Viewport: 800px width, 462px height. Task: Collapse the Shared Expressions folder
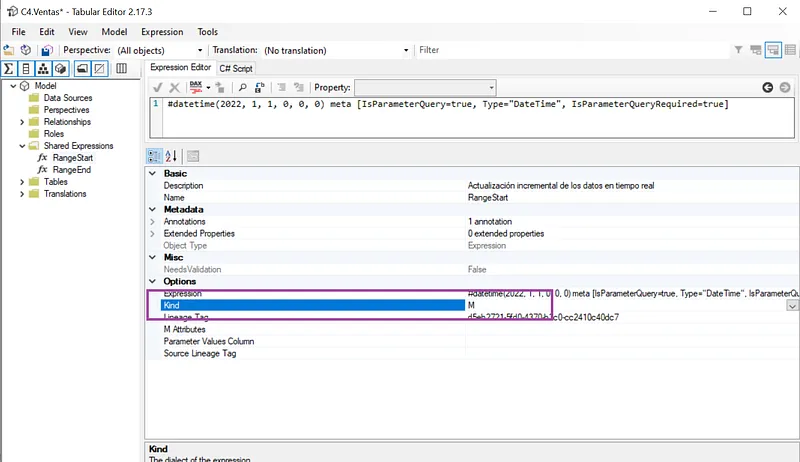click(x=22, y=146)
